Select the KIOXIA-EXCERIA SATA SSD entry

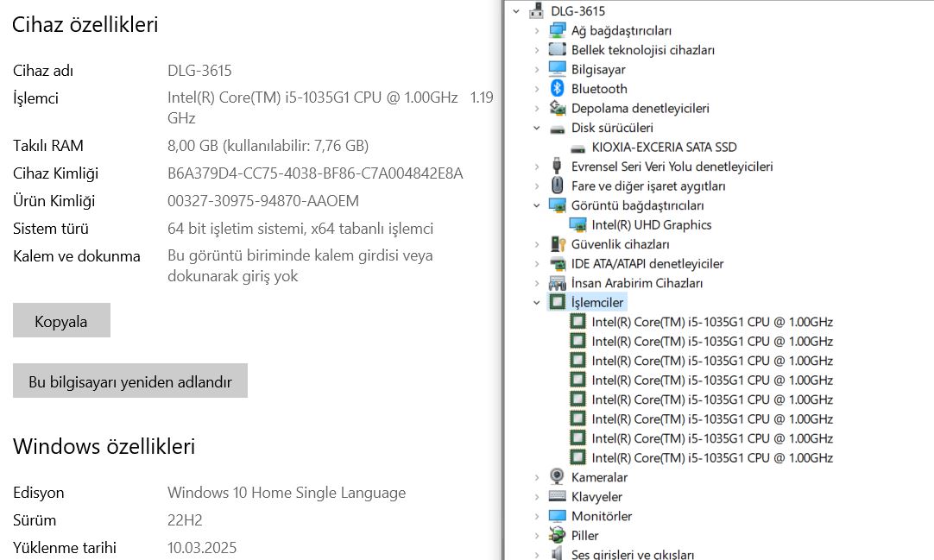pos(664,147)
